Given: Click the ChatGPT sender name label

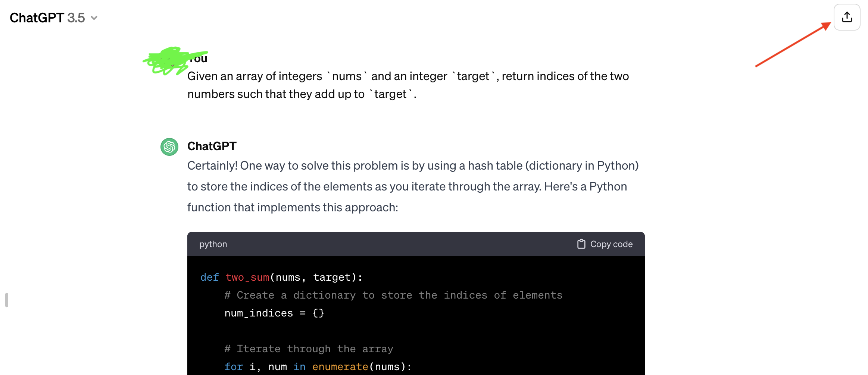Looking at the screenshot, I should [x=212, y=146].
